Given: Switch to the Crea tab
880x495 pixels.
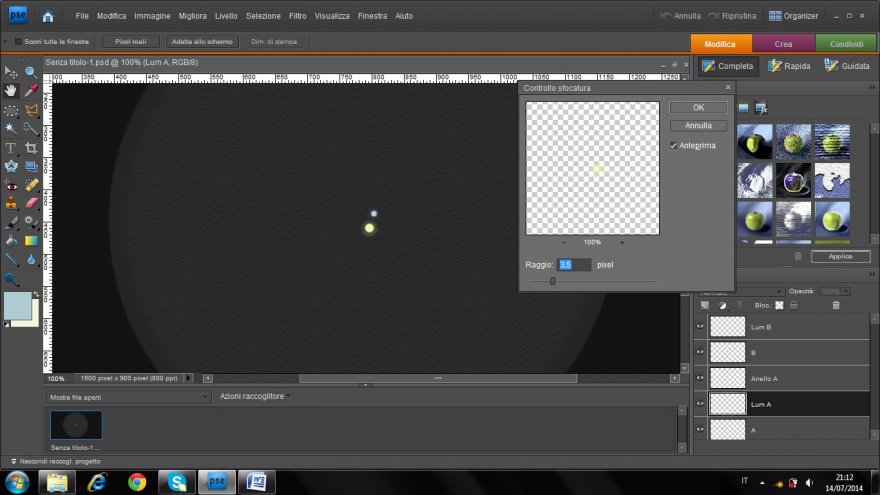Looking at the screenshot, I should [x=784, y=44].
